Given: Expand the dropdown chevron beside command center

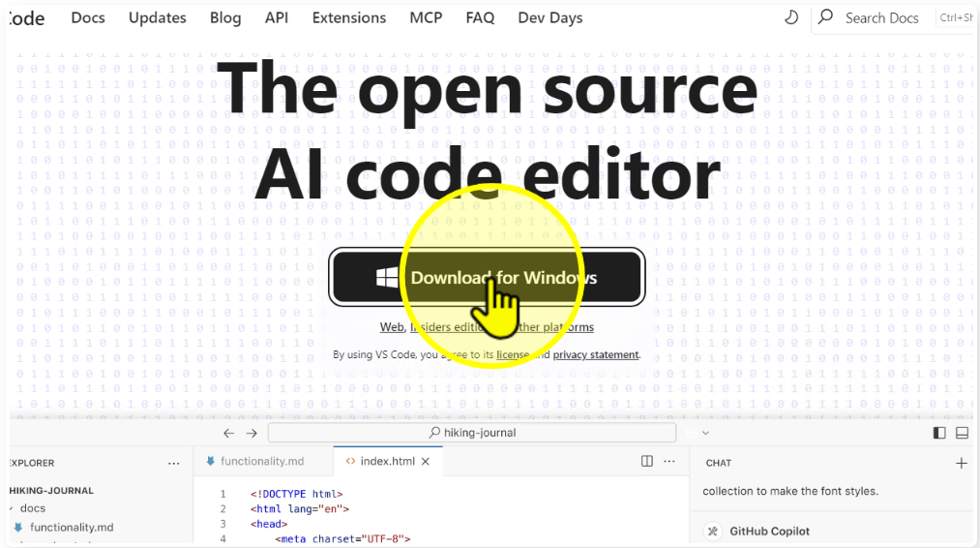Looking at the screenshot, I should click(705, 434).
